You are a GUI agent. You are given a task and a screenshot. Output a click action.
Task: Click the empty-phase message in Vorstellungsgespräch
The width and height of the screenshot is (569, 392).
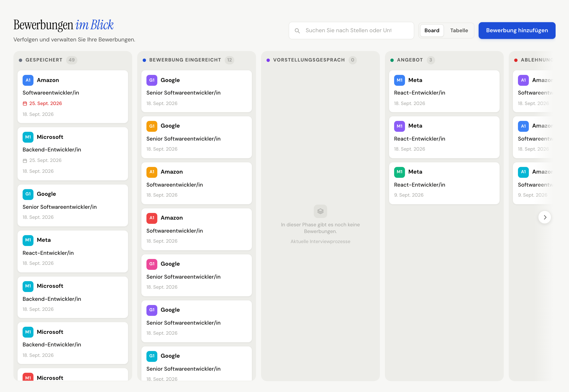coord(320,228)
